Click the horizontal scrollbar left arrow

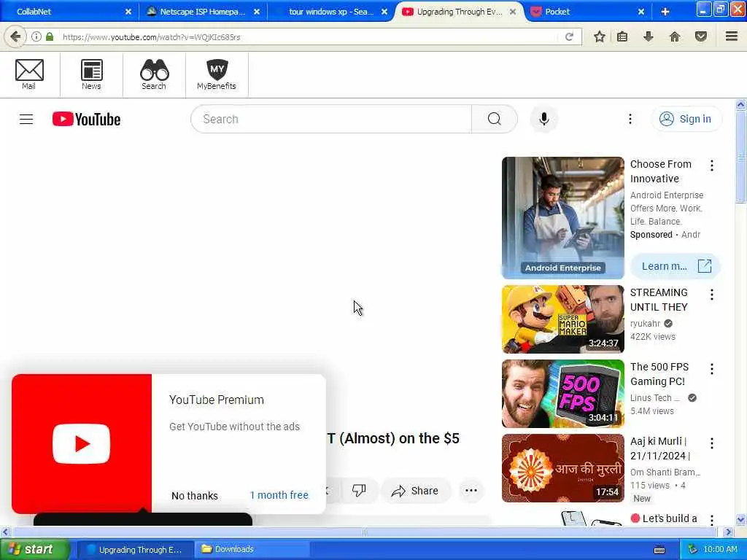click(x=5, y=532)
